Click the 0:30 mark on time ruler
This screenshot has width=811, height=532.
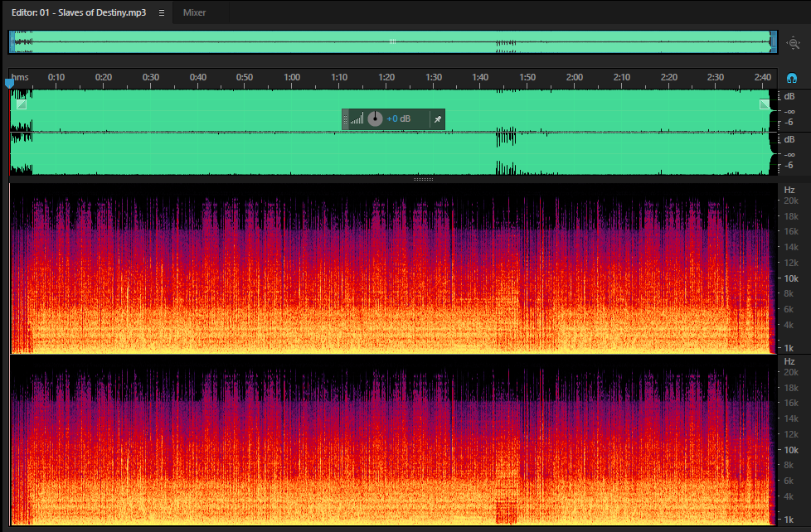coord(151,78)
